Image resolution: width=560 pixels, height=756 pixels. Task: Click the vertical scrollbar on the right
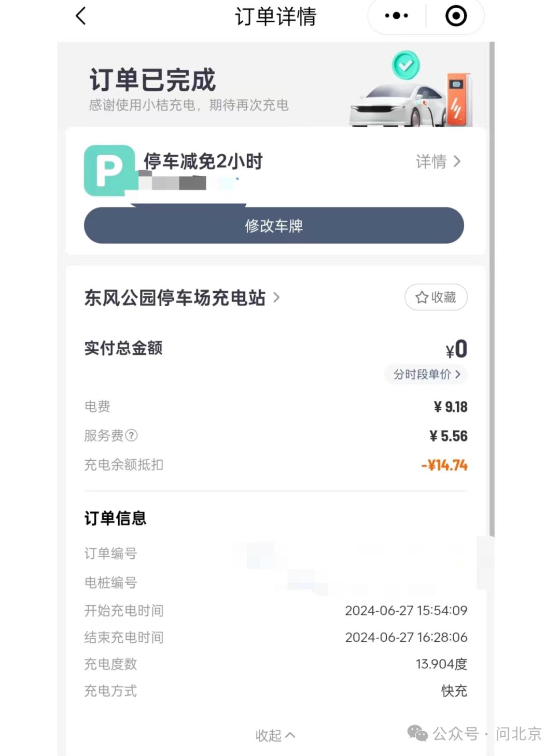pyautogui.click(x=492, y=289)
